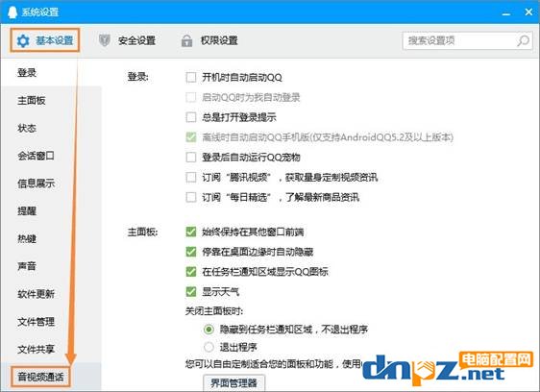Select 隐藏到任务栏通知区域，不退出程序 radio button

pos(209,330)
